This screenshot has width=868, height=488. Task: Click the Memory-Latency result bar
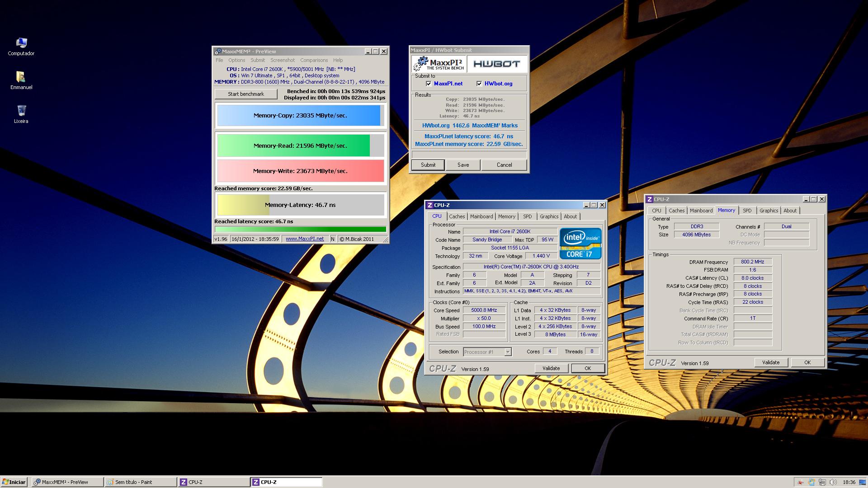tap(301, 205)
